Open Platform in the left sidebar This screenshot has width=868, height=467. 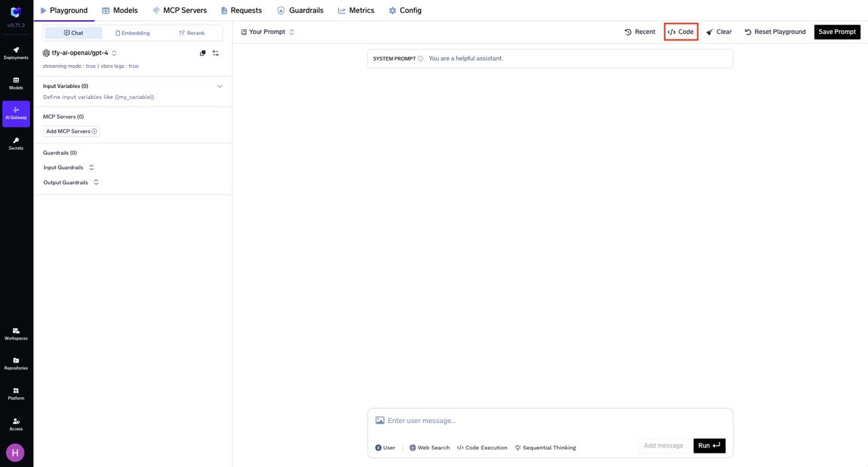(x=16, y=394)
